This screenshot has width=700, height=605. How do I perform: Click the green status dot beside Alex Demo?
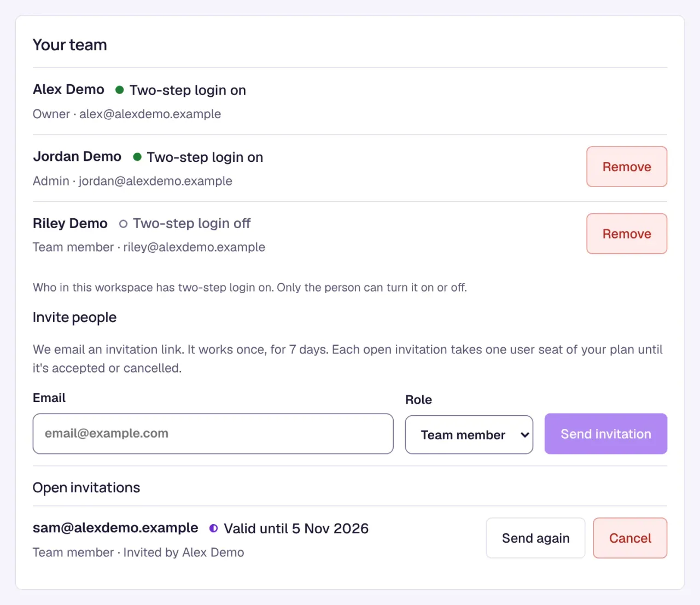pyautogui.click(x=119, y=90)
